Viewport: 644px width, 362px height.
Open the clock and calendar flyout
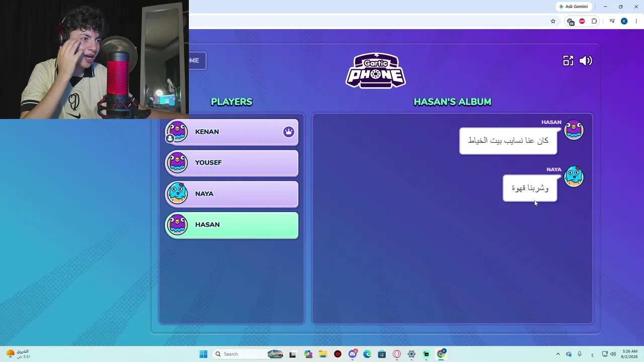pos(630,354)
